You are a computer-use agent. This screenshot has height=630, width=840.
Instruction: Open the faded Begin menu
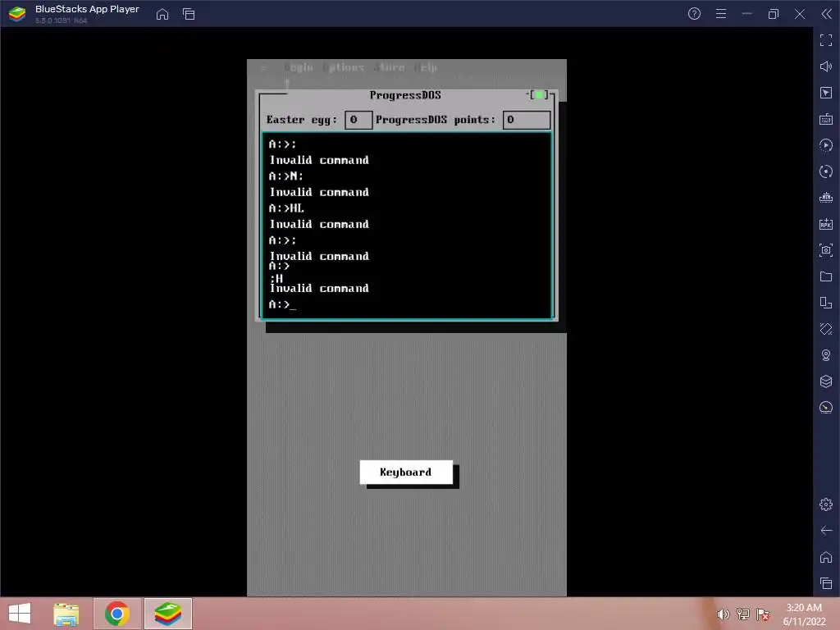299,67
